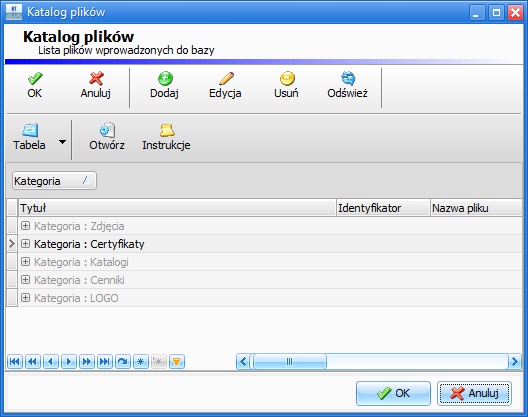Select the Kategoria : Zdjęcia row text
Viewport: 528px width, 417px height.
79,226
